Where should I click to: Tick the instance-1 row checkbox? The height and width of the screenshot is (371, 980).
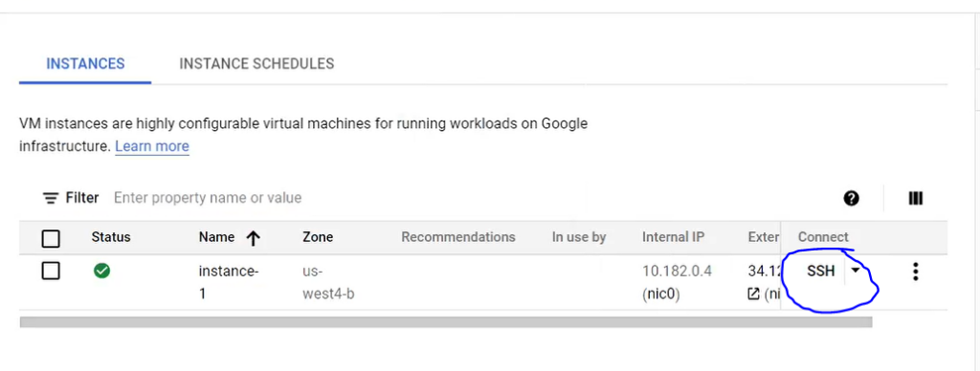pos(50,271)
